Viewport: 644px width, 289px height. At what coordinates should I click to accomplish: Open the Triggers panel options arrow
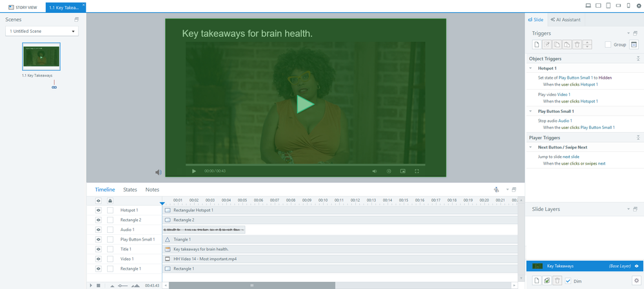click(629, 34)
